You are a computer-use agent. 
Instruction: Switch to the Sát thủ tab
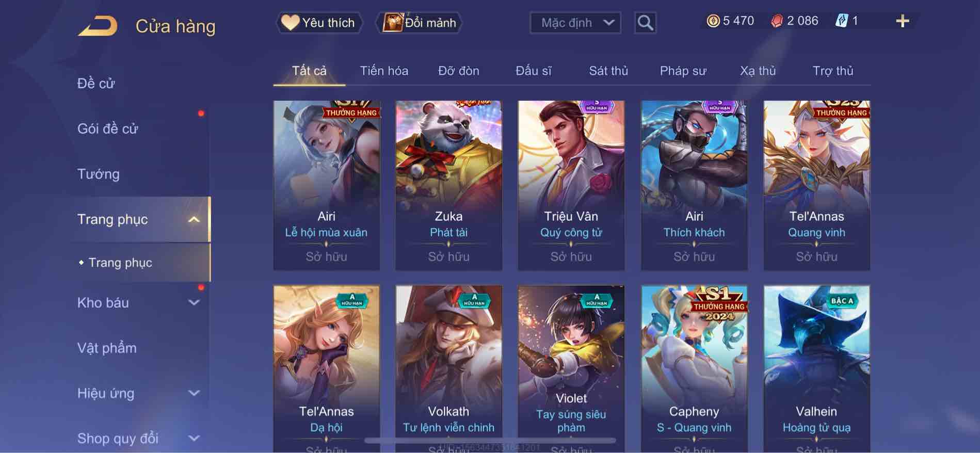[608, 71]
